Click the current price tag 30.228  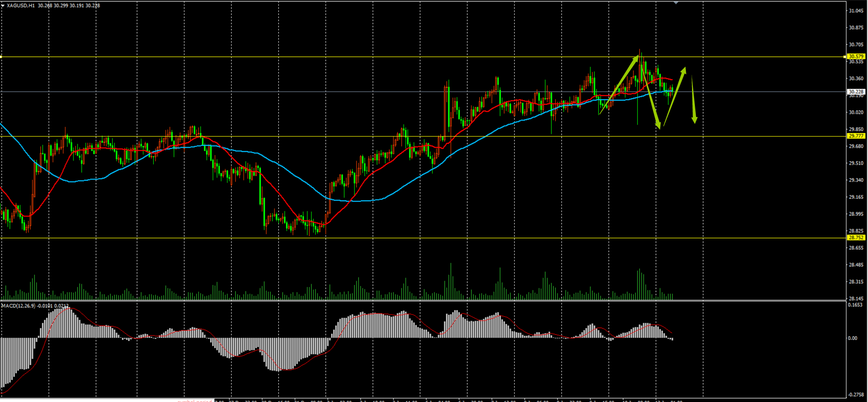click(857, 92)
